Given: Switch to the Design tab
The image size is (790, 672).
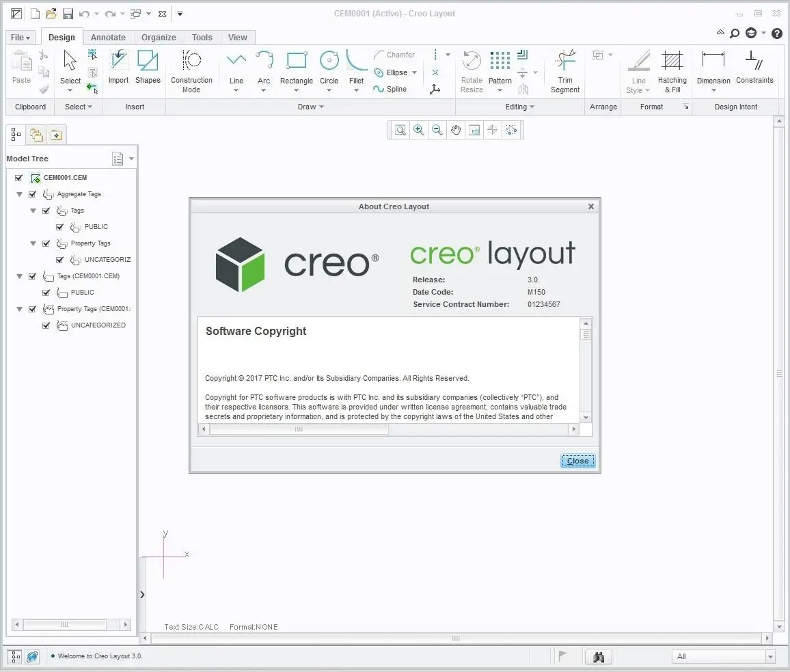Looking at the screenshot, I should coord(62,38).
